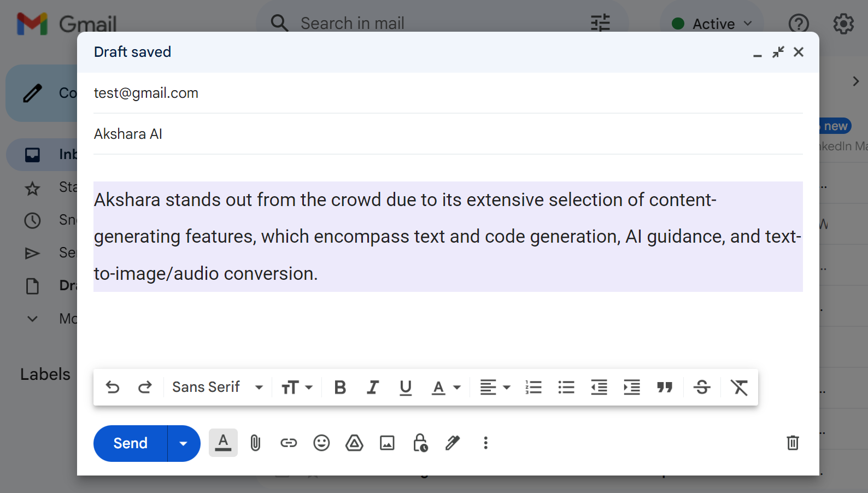Click the recipient field test@gmail.com
The image size is (868, 493).
(x=146, y=93)
